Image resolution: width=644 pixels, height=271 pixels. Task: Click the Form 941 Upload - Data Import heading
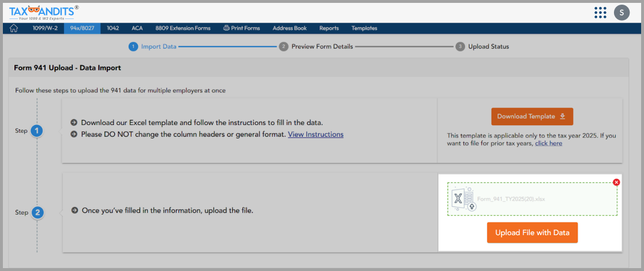[x=68, y=68]
